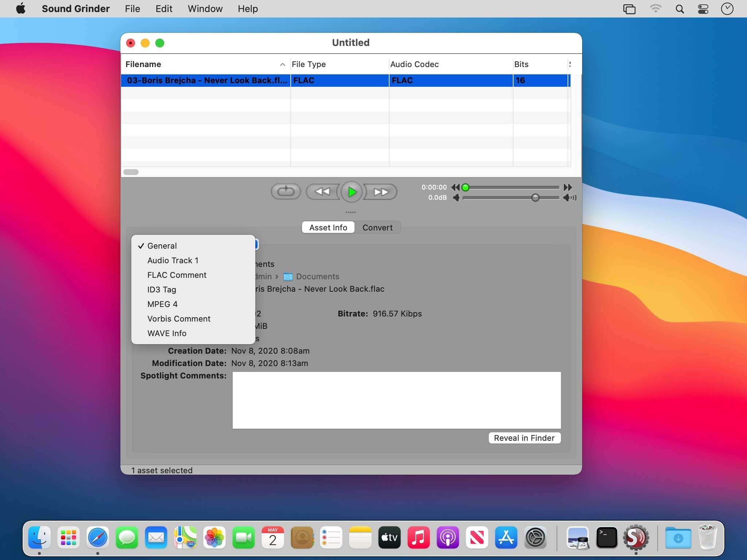Skip to end of track icon
The width and height of the screenshot is (747, 560).
tap(568, 187)
